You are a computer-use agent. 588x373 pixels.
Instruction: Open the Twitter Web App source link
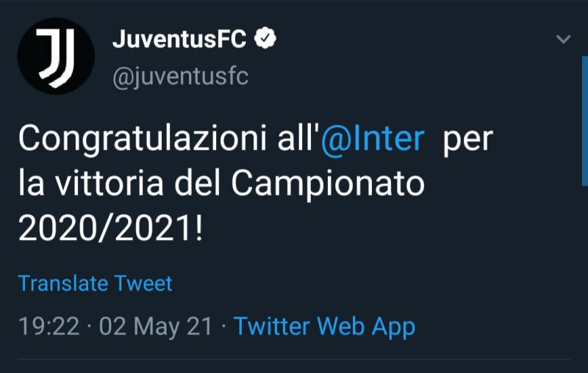coord(324,326)
